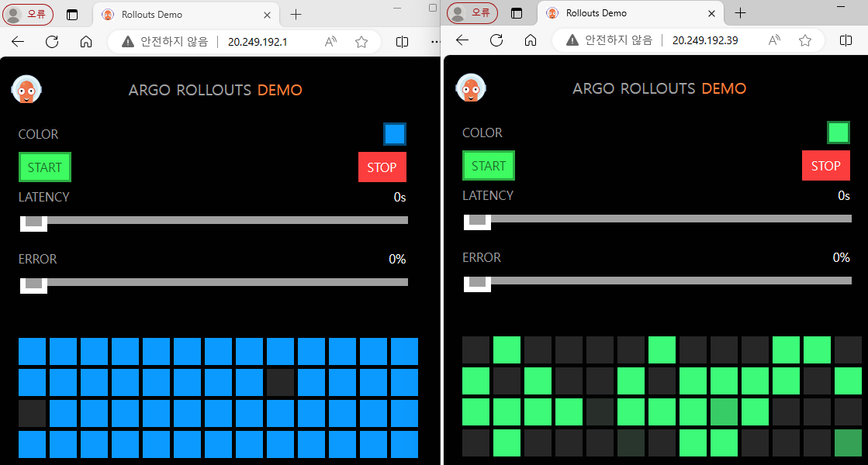Select the Rollouts Demo tab in the left browser
This screenshot has height=465, width=868.
185,15
